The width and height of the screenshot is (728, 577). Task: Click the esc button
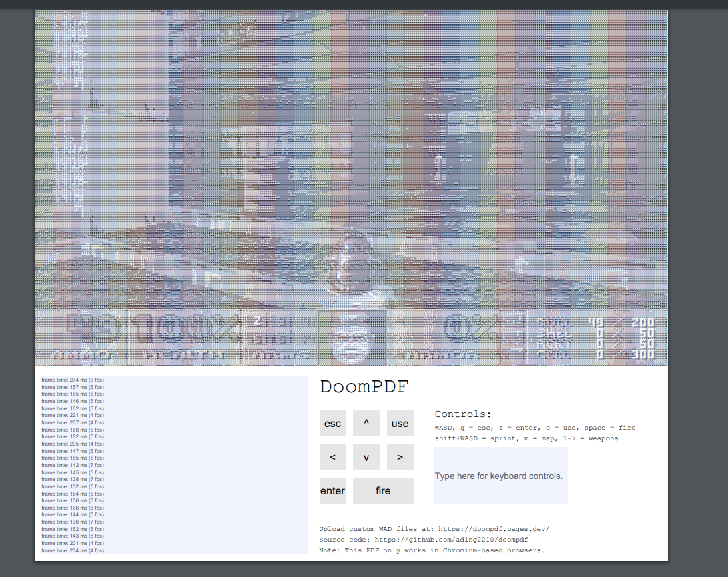click(332, 423)
